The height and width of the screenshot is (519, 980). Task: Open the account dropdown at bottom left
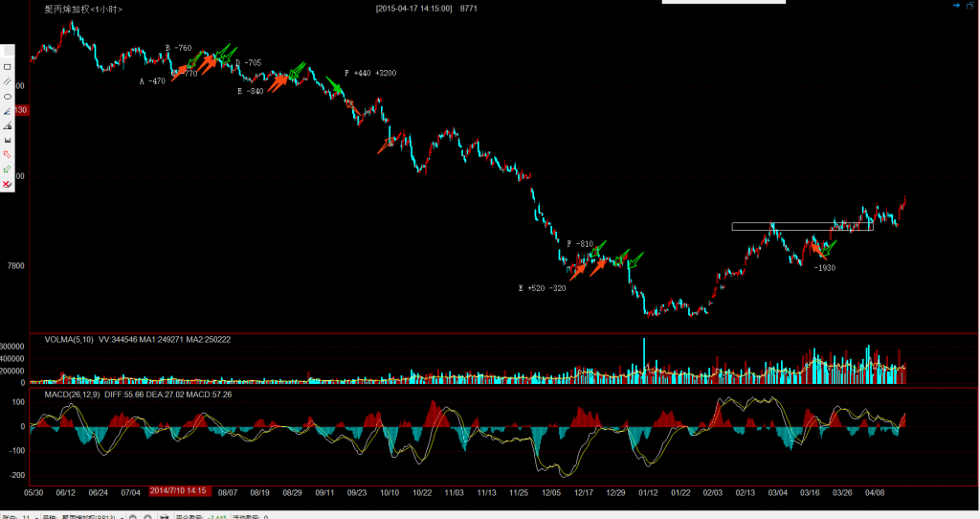[38, 516]
